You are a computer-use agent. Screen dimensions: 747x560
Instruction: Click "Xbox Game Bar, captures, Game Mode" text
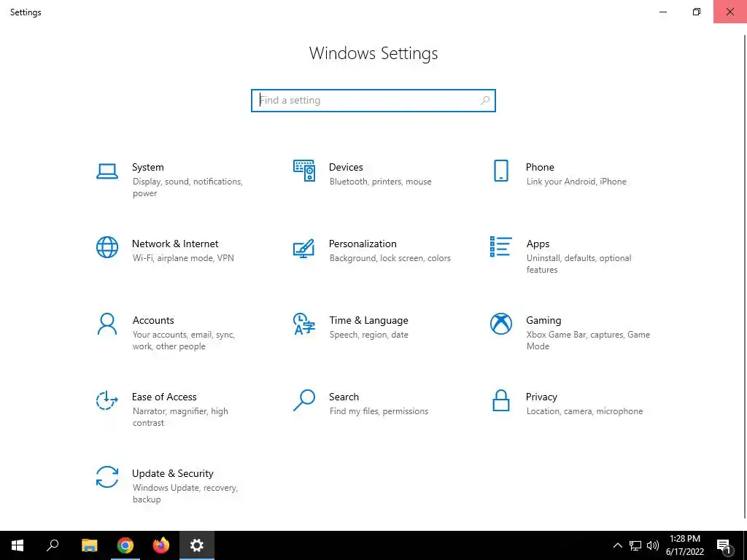588,341
